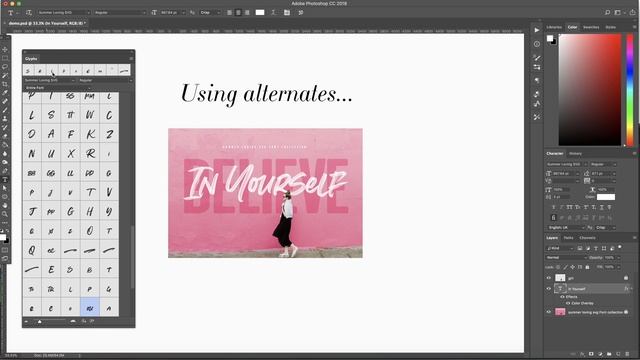This screenshot has width=640, height=360.
Task: Toggle Underline in Character panel
Action: 602,207
